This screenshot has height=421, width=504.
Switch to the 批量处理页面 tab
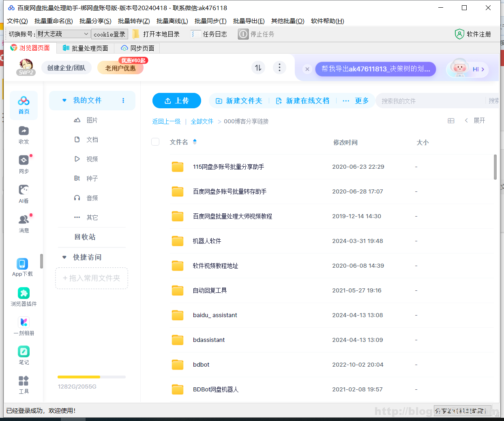tap(85, 48)
